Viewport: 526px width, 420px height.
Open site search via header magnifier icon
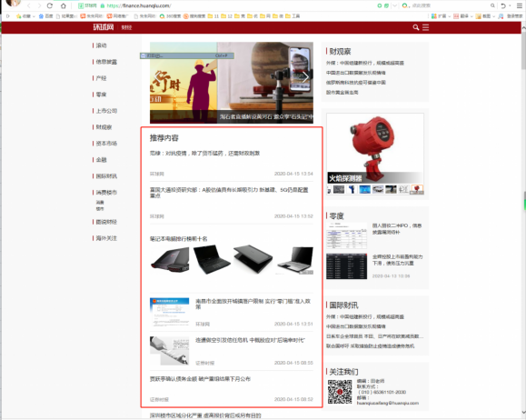click(x=416, y=27)
